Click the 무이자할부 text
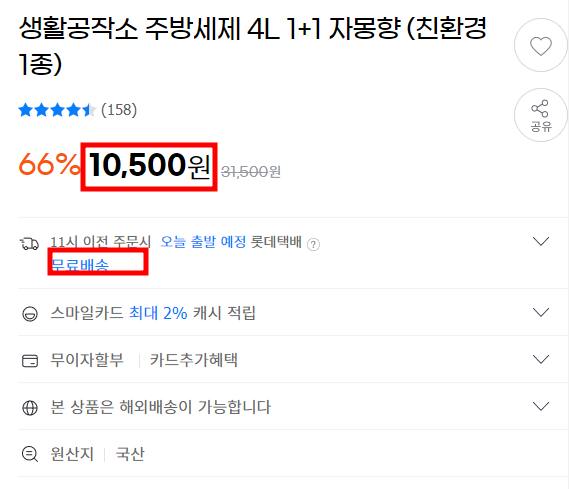Screen dimensions: 569x489 pyautogui.click(x=87, y=360)
